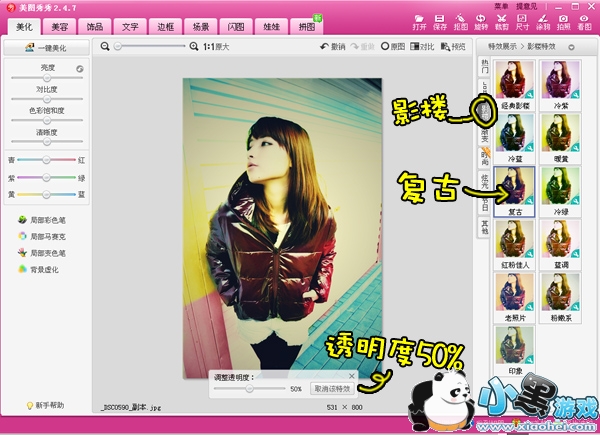Viewport: 600px width, 435px height.
Task: Switch to the 场景 tab
Action: coord(201,26)
